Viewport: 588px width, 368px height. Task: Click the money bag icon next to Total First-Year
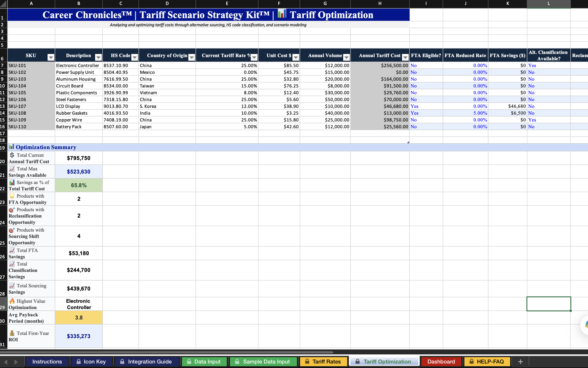pos(12,333)
